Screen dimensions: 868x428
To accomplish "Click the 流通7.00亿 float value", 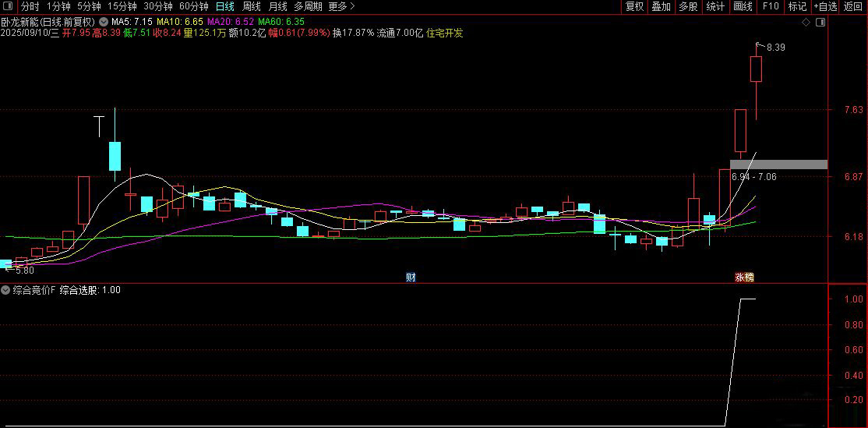I will point(400,33).
